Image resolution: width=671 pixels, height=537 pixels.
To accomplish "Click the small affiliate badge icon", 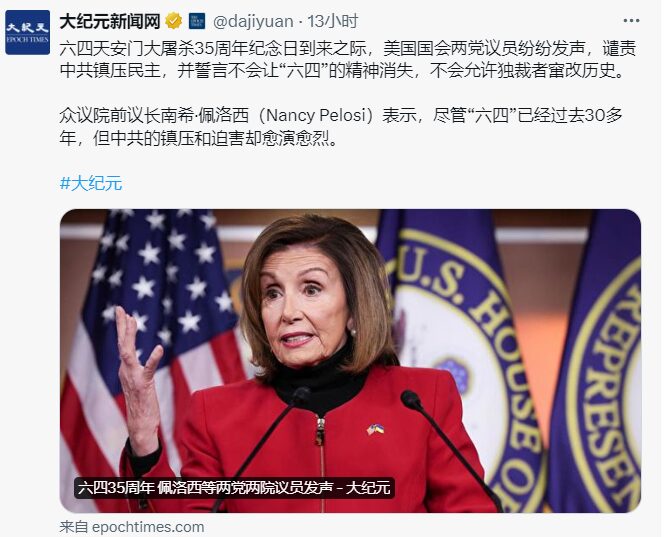I will 197,21.
